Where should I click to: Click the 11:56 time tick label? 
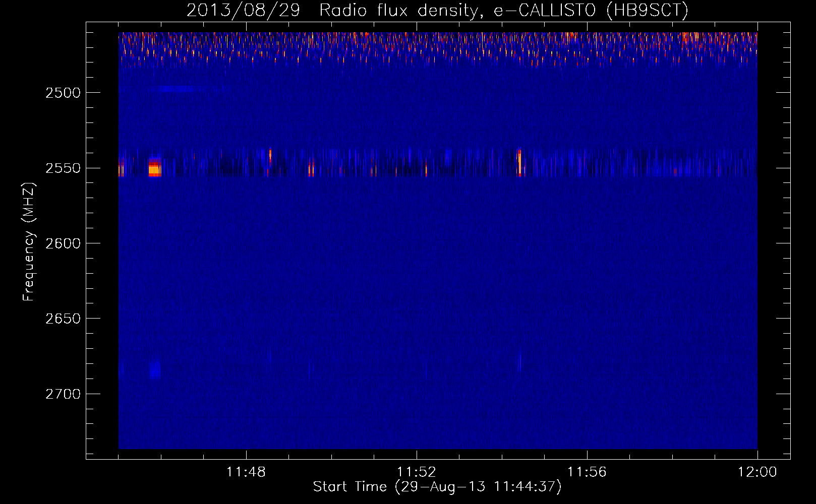point(587,472)
